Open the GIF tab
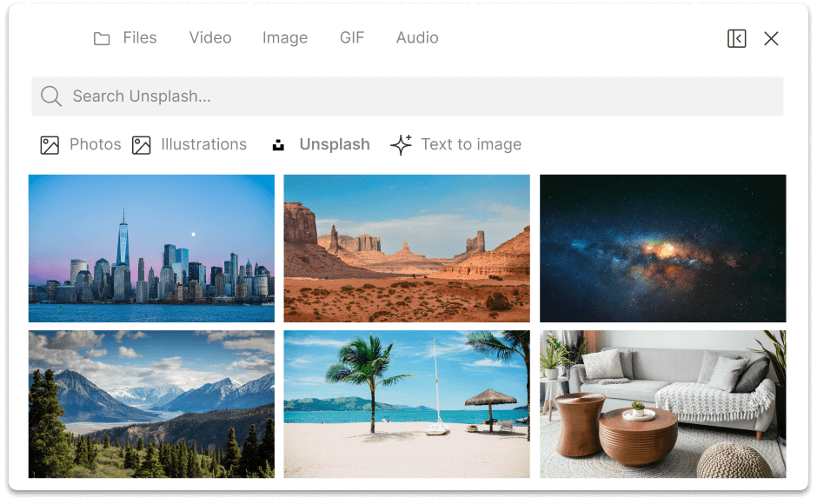 pos(352,38)
